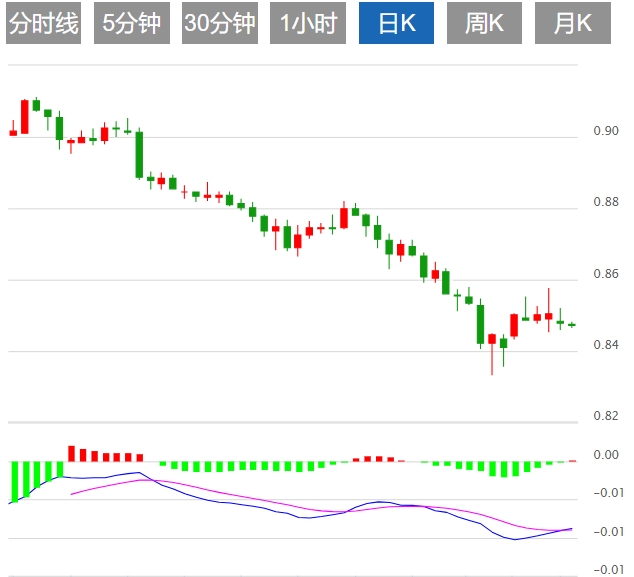Switch to the 分时线 tab
The width and height of the screenshot is (634, 577).
[43, 24]
